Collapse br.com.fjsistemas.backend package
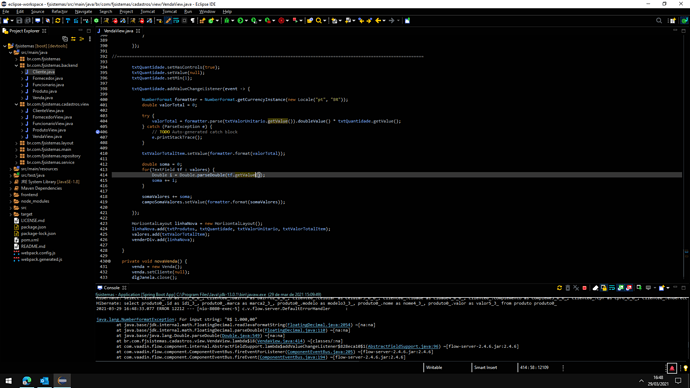The image size is (690, 388). pyautogui.click(x=17, y=65)
